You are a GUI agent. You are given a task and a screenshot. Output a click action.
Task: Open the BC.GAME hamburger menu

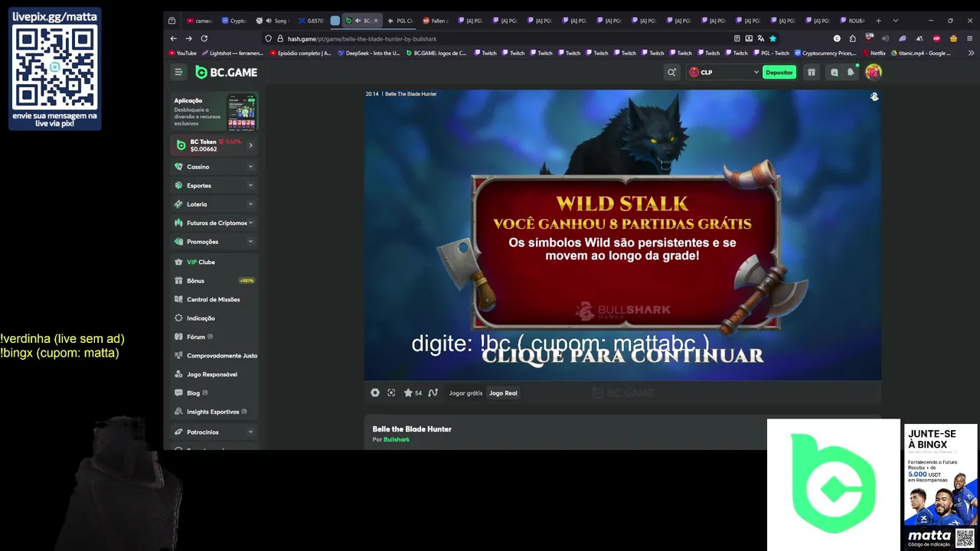tap(178, 72)
